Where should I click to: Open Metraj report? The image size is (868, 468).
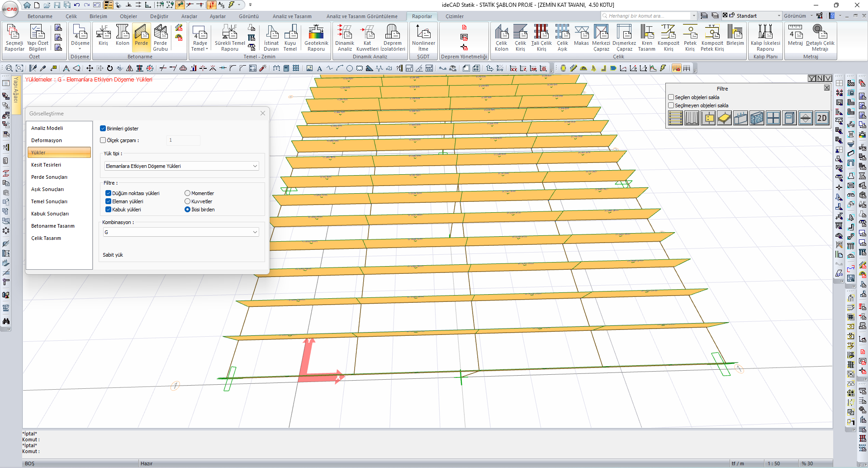pyautogui.click(x=795, y=35)
